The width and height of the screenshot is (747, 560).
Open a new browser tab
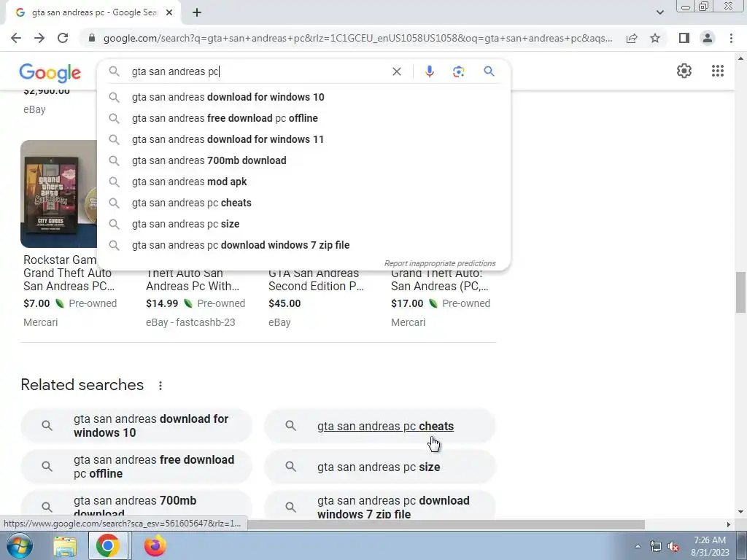click(197, 12)
